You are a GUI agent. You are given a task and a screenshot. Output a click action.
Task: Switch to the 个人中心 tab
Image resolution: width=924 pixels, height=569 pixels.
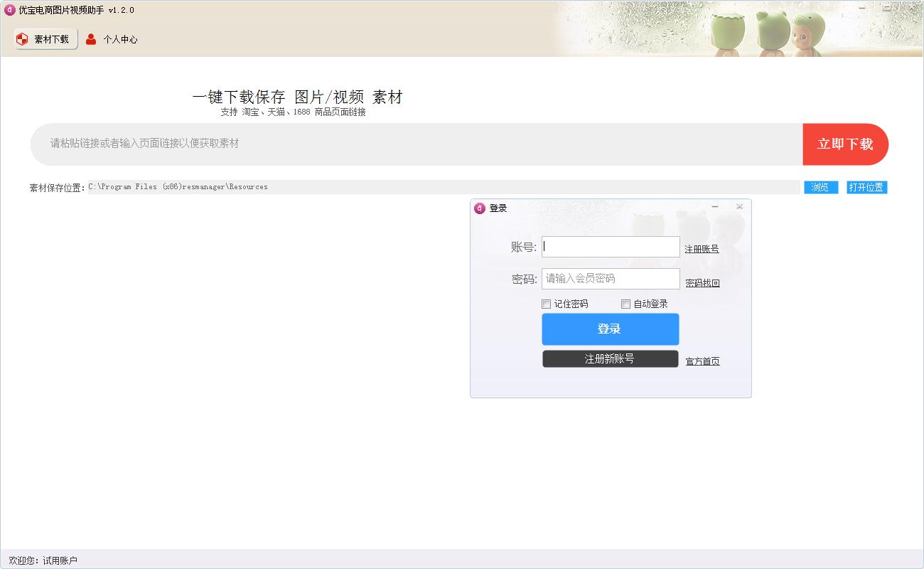112,39
